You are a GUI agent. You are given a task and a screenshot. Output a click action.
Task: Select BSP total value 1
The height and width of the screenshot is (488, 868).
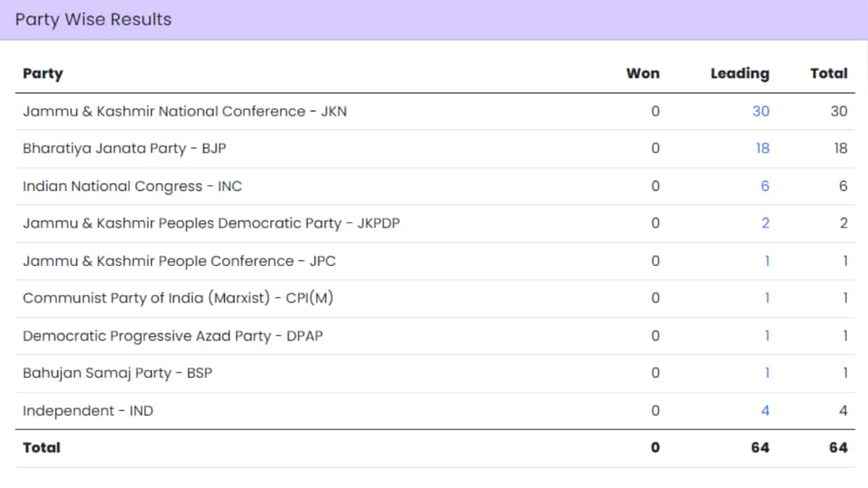(845, 373)
